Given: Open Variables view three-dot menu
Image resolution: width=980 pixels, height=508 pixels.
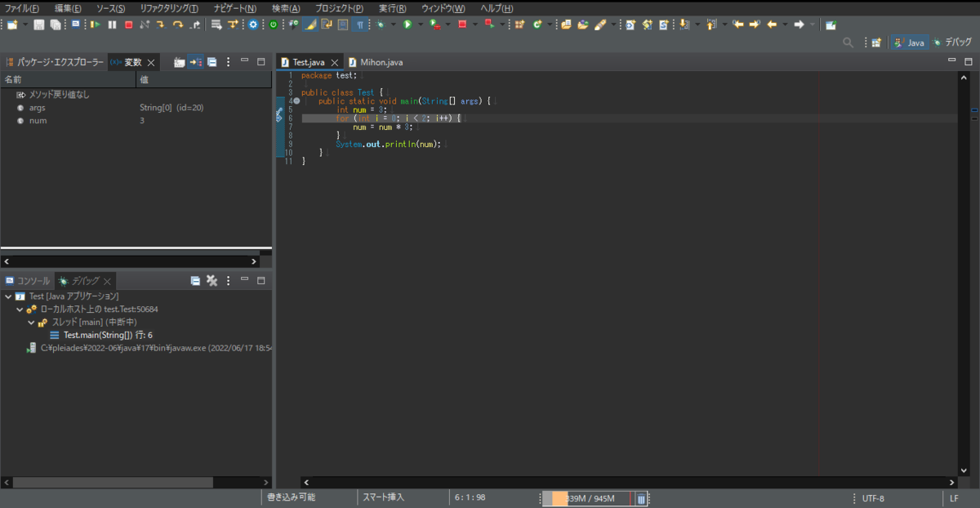Looking at the screenshot, I should (x=228, y=62).
